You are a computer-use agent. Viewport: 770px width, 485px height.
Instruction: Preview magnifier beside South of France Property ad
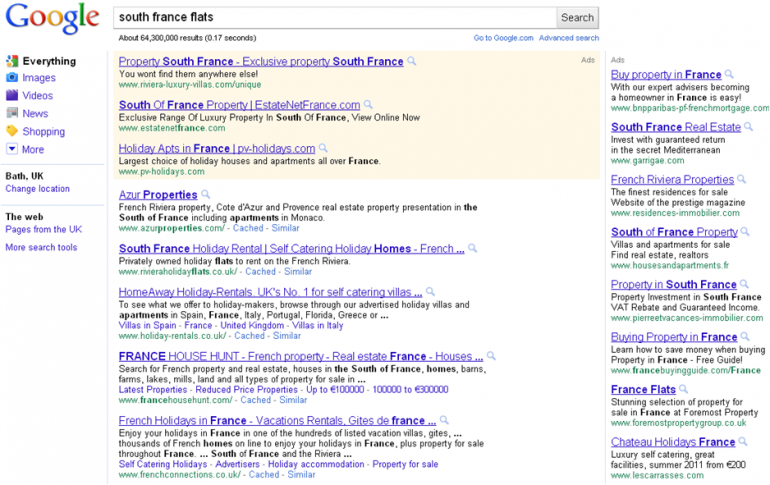[x=745, y=231]
